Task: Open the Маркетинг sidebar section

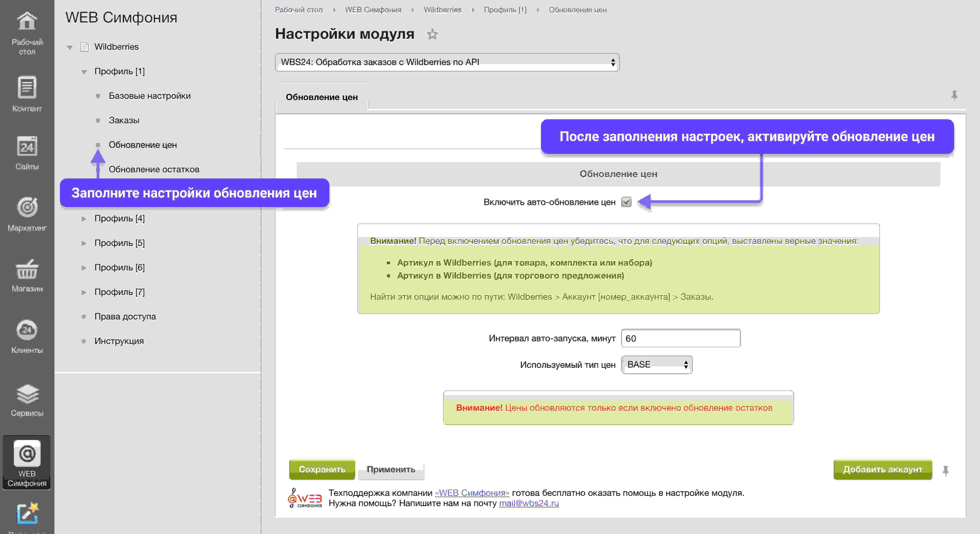Action: click(27, 214)
